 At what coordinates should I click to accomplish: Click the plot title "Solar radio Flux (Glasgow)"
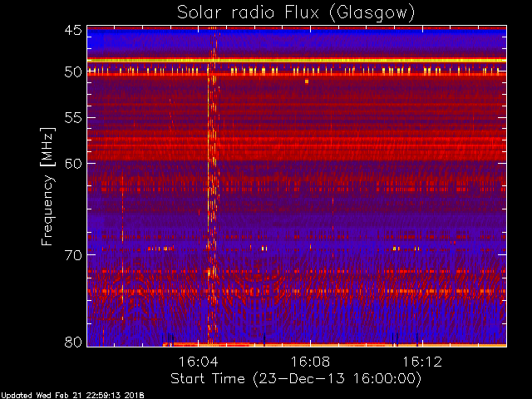coord(296,13)
